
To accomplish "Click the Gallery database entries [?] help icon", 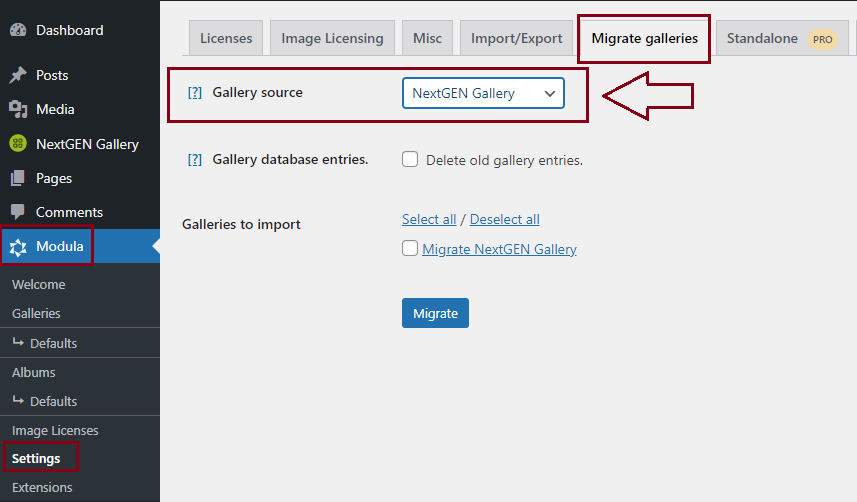I will tap(195, 160).
